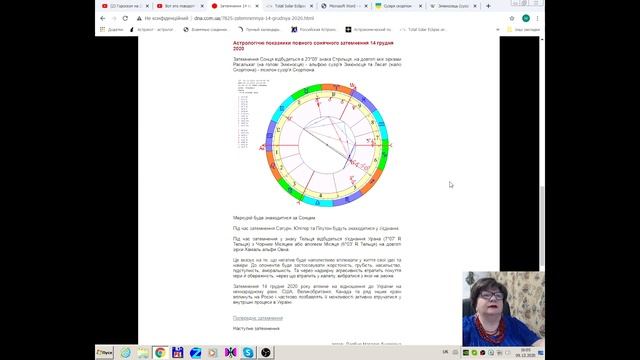Reload the current page
The image size is (640, 360).
click(125, 18)
